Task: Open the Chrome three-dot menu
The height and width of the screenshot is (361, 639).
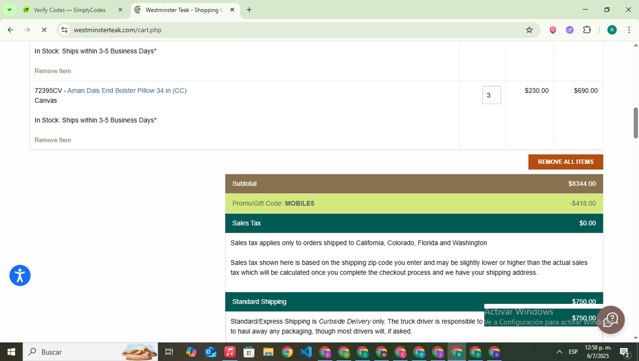Action: point(629,30)
